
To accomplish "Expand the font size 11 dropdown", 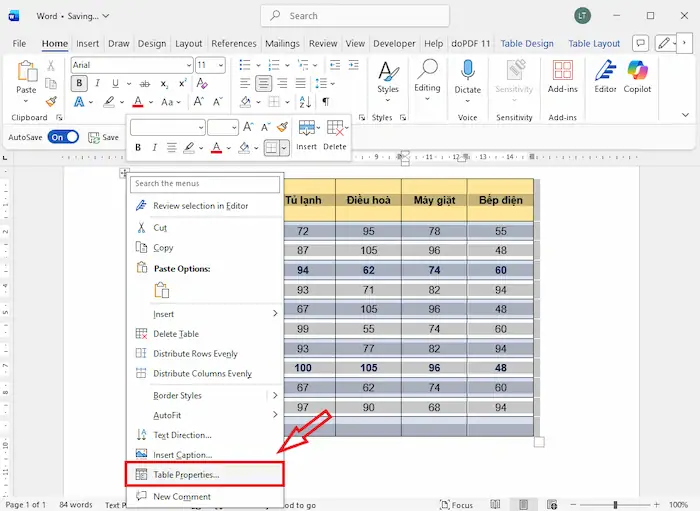I will [220, 65].
